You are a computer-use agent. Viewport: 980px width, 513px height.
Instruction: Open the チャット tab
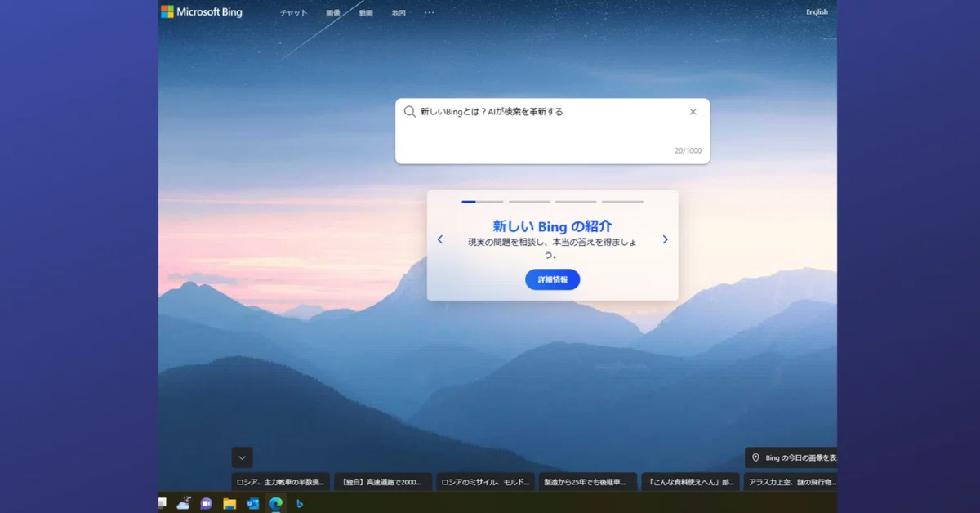tap(293, 13)
